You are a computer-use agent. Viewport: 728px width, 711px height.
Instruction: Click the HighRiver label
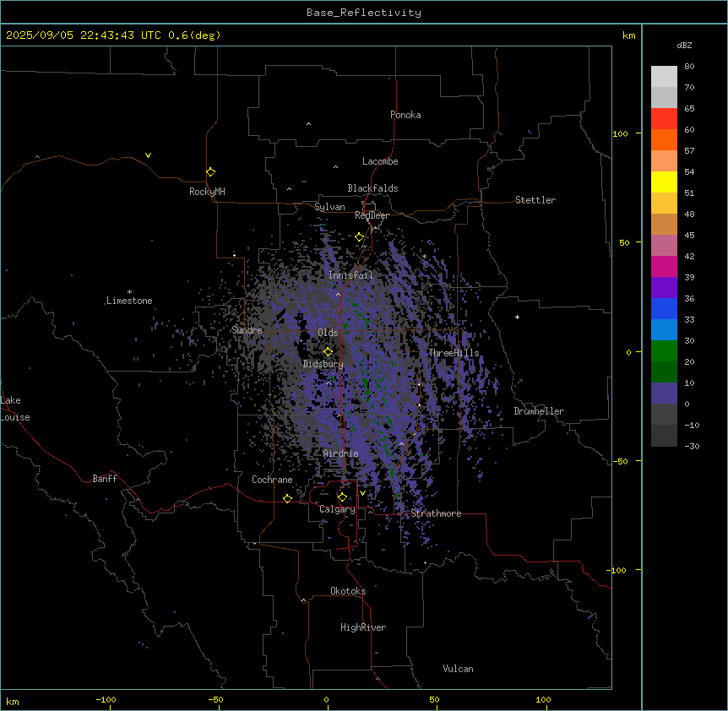363,627
